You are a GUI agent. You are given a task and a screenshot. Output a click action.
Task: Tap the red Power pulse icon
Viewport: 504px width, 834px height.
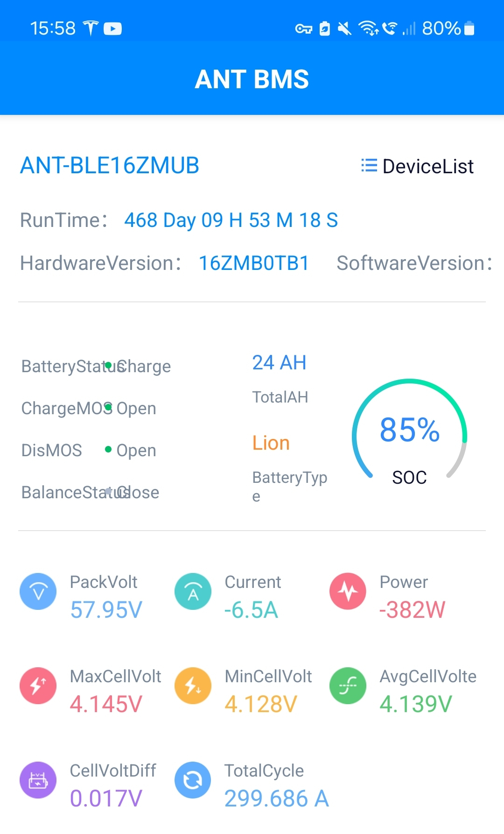(x=348, y=591)
